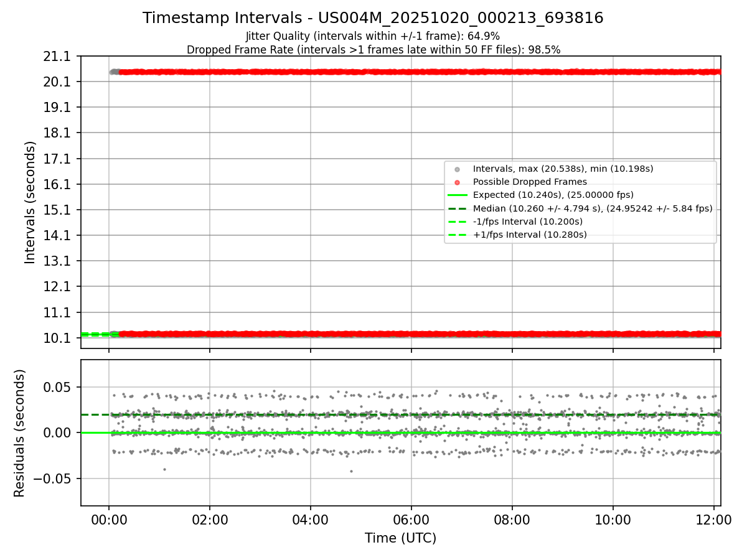Click the residual outlier point near 01:05 below −0.02
Image resolution: width=747 pixels, height=560 pixels.
tap(164, 469)
